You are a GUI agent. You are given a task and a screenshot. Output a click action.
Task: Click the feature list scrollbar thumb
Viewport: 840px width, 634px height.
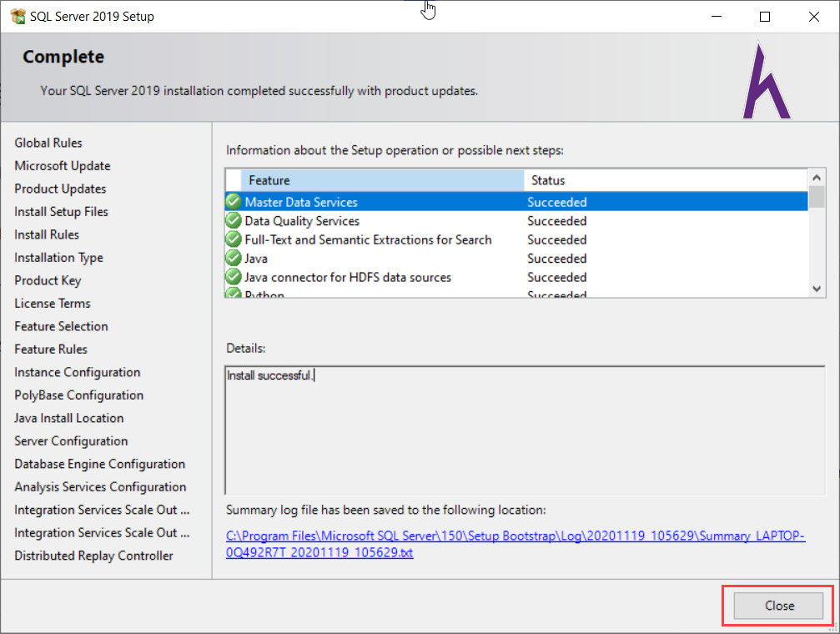pyautogui.click(x=817, y=197)
